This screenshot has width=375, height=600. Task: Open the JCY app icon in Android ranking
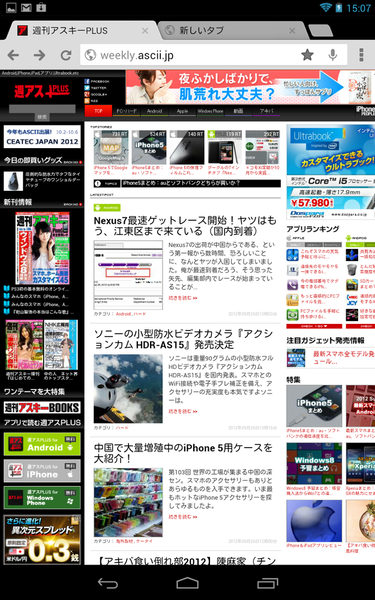coord(352,300)
